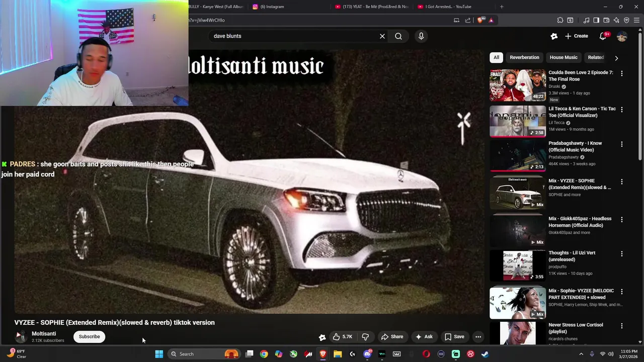Open the Brave playlist music note icon
644x362 pixels.
(x=586, y=20)
